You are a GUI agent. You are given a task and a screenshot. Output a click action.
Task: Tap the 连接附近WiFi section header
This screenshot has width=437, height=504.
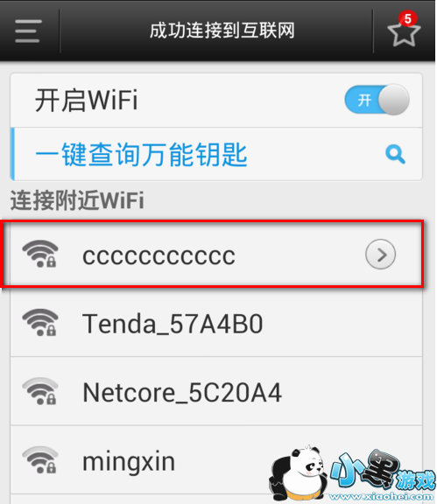tap(77, 200)
